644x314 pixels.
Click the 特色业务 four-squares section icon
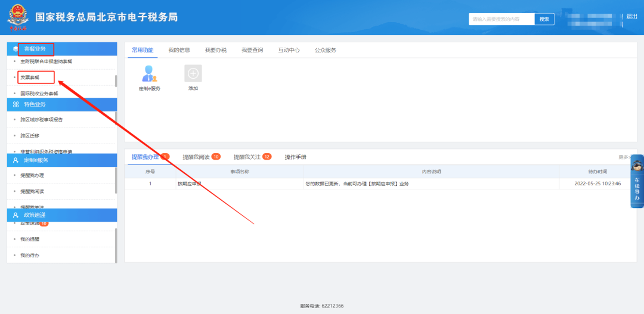(x=16, y=104)
